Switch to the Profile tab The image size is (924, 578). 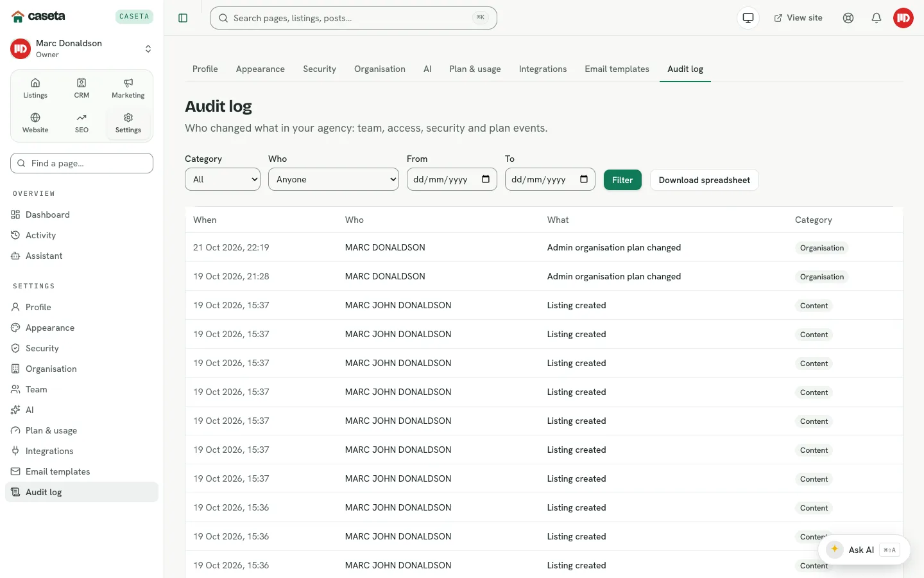tap(205, 69)
